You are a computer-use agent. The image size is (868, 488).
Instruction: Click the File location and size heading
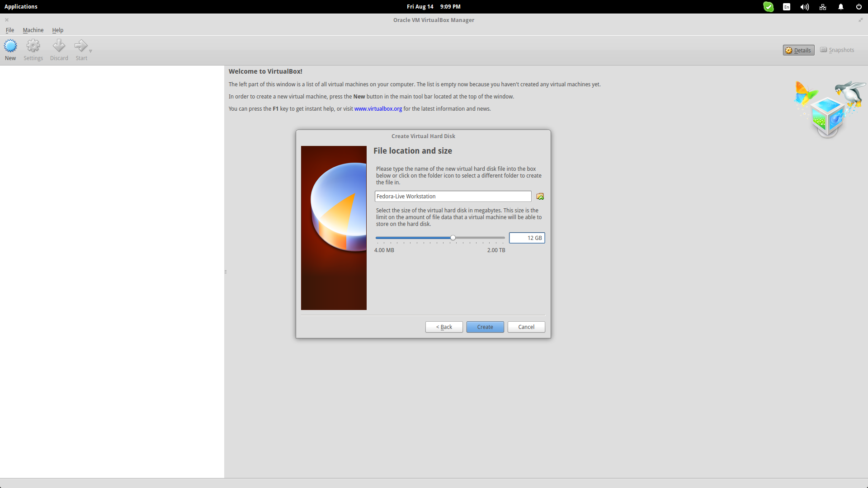pyautogui.click(x=413, y=151)
